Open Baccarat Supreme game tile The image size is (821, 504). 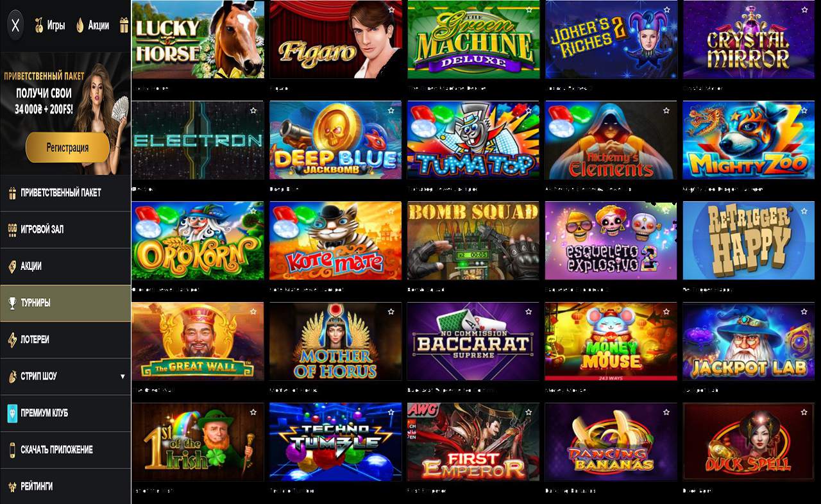(x=473, y=341)
